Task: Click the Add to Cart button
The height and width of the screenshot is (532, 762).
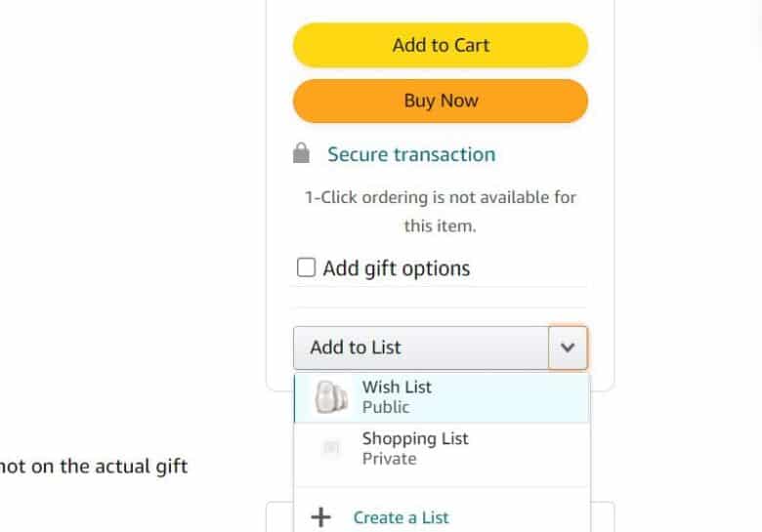Action: coord(441,45)
